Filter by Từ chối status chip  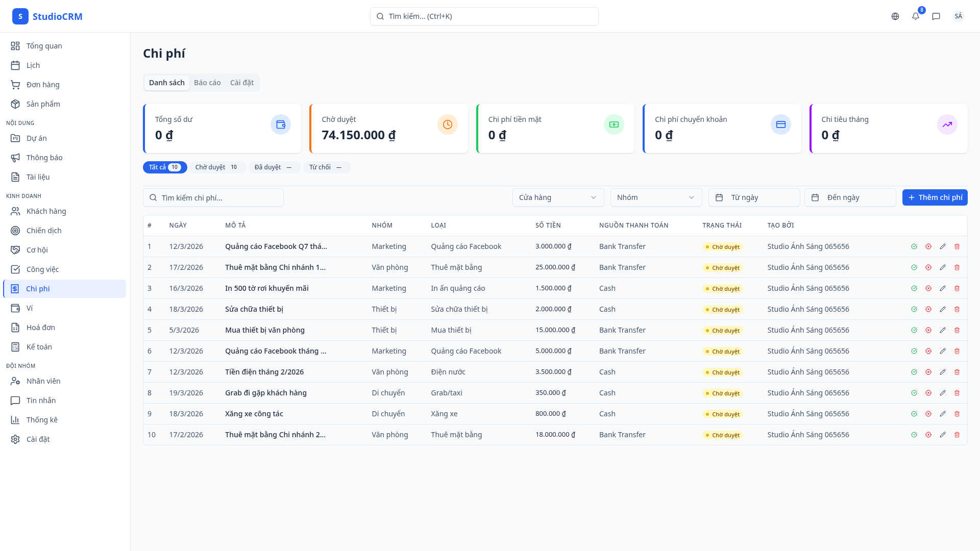(326, 167)
